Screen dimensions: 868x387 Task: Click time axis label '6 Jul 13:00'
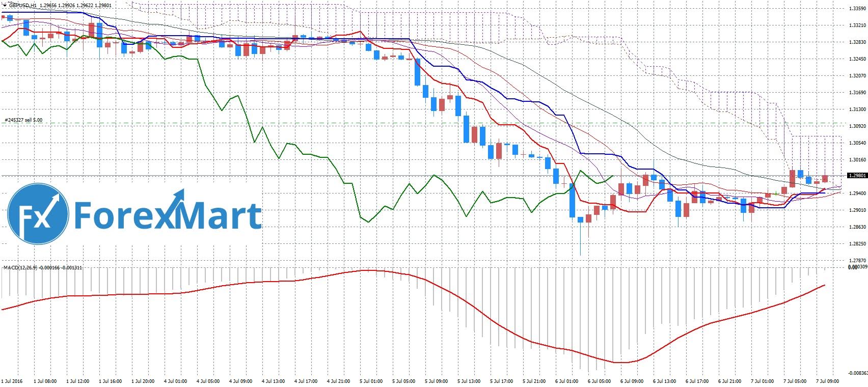[x=664, y=381]
